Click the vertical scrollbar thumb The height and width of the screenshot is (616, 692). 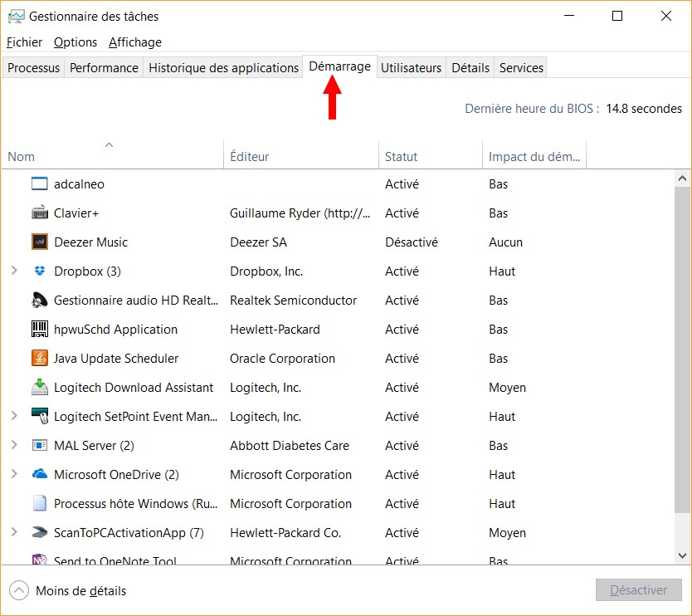point(682,350)
